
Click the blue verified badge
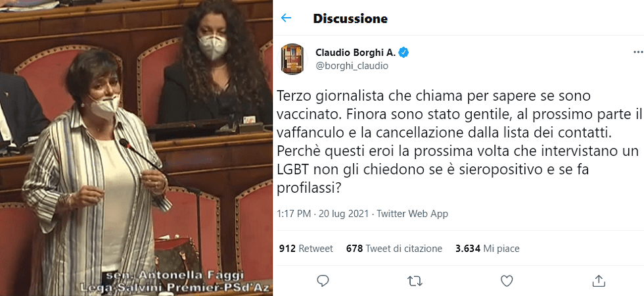pos(403,53)
